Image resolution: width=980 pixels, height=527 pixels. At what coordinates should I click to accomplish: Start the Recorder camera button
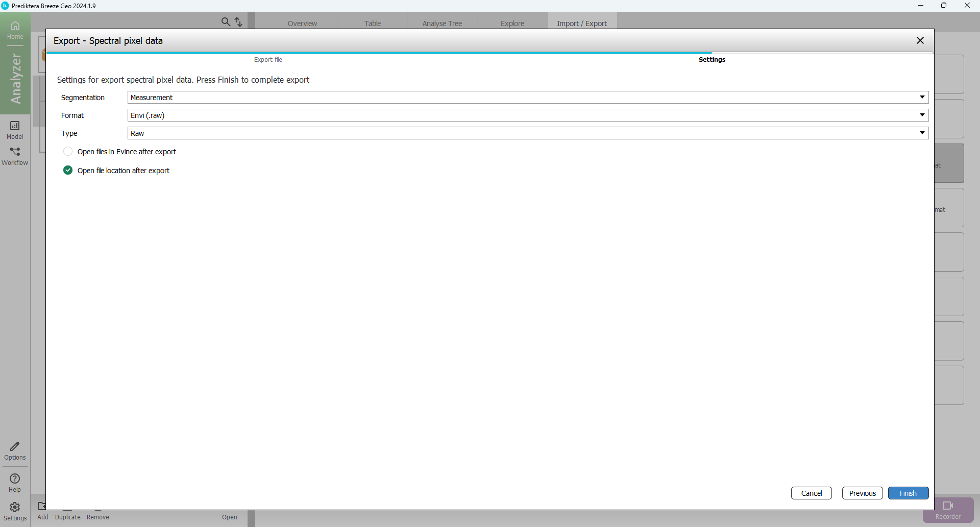click(x=948, y=510)
